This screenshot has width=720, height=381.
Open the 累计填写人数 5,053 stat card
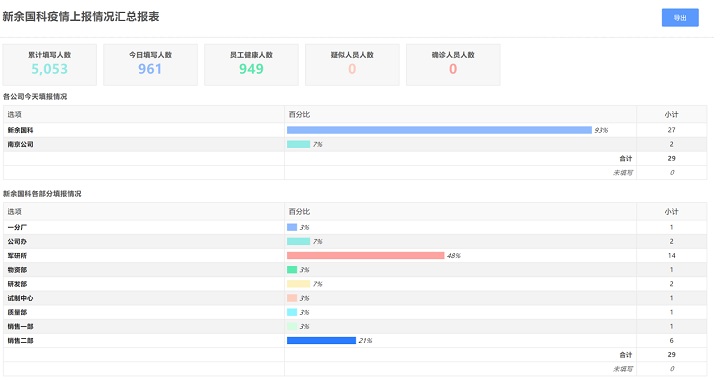[50, 65]
